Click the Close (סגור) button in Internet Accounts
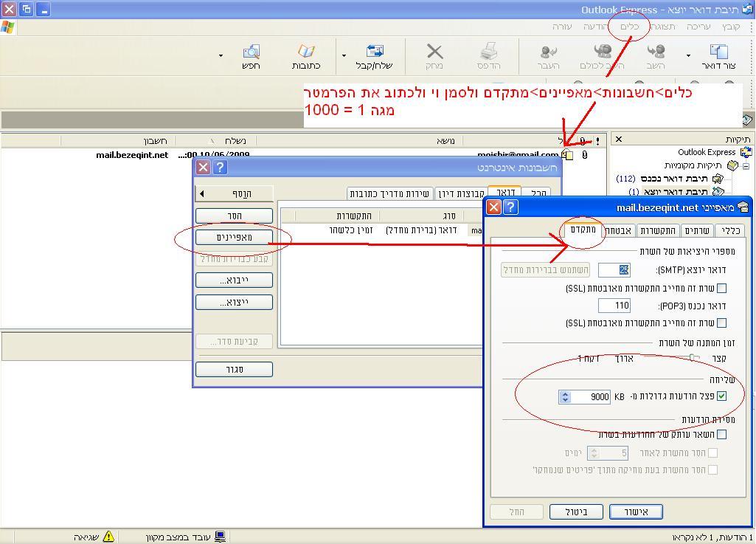Screen dimensions: 756x544 [235, 369]
